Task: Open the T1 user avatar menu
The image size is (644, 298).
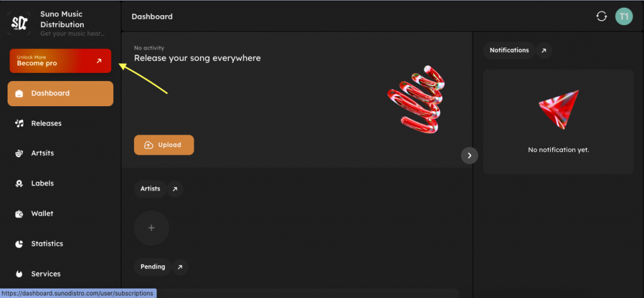Action: (x=623, y=16)
